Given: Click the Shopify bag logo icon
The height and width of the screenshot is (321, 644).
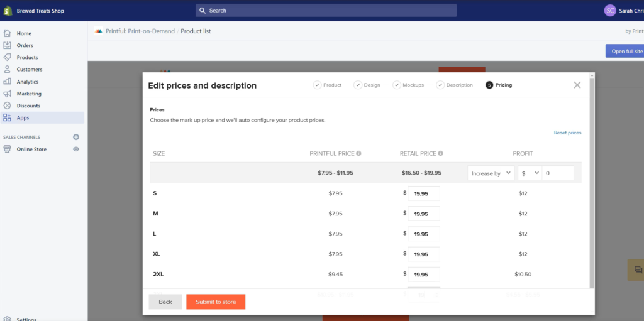Looking at the screenshot, I should (x=8, y=11).
